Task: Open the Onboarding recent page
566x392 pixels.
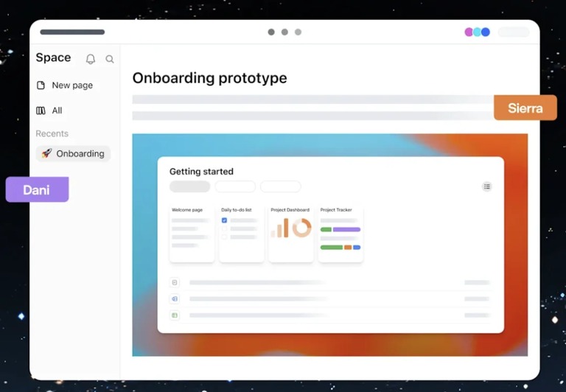Action: click(x=73, y=153)
